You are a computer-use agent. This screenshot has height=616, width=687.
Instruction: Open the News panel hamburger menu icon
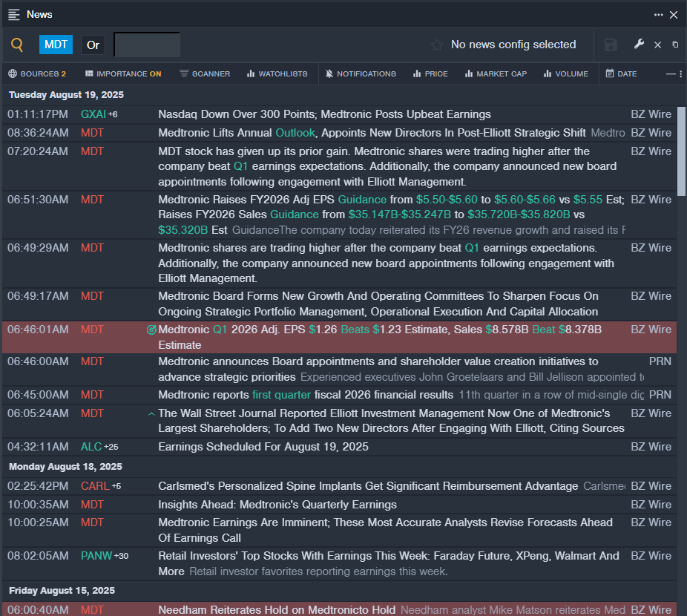click(14, 14)
